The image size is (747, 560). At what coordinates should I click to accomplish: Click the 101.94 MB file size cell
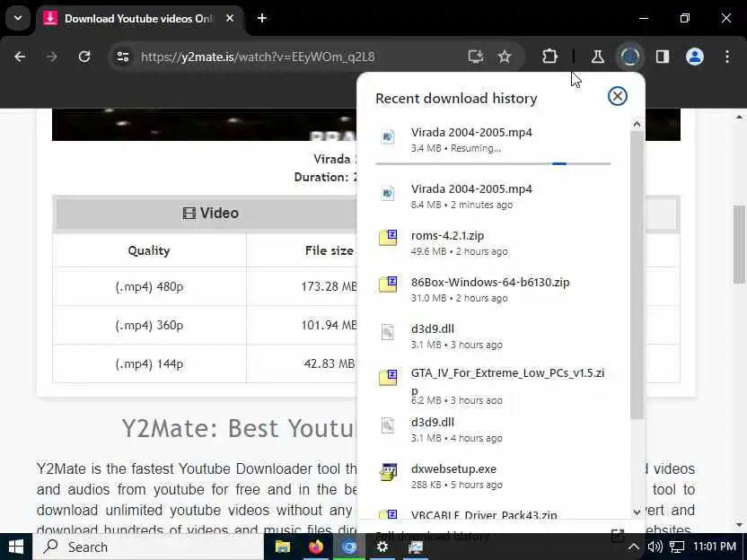coord(329,325)
